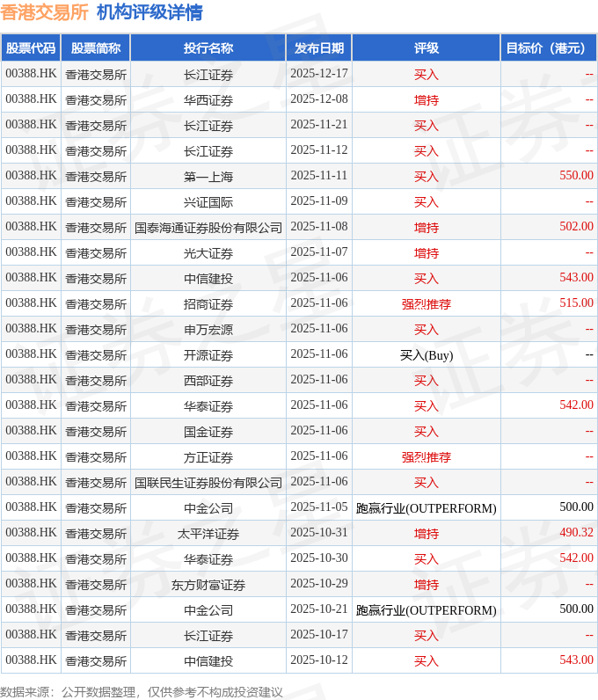The height and width of the screenshot is (700, 598).
Task: Click the 方正证券 broker name
Action: [208, 456]
